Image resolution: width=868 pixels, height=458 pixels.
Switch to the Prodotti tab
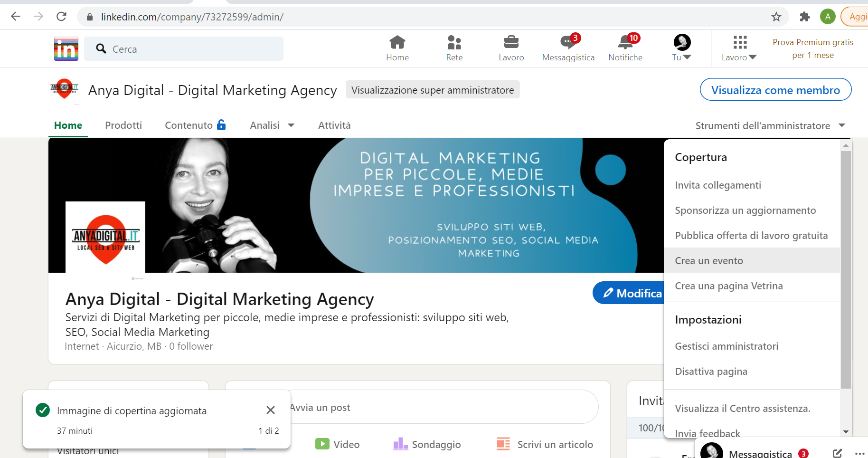[123, 125]
